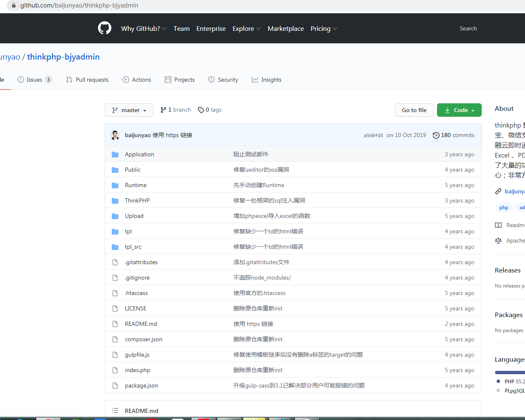Click the LICENSE file icon
The width and height of the screenshot is (525, 420).
[x=115, y=308]
